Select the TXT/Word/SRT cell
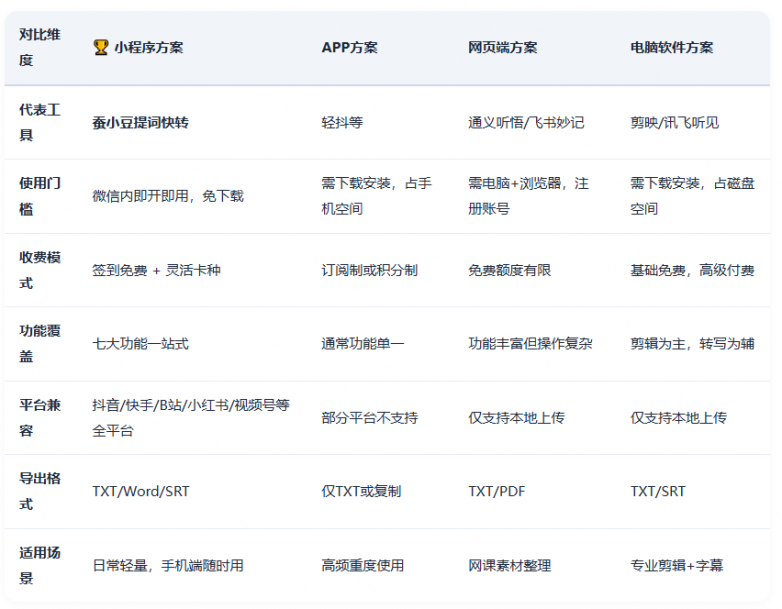Viewport: 782px width, 609px height. [141, 491]
